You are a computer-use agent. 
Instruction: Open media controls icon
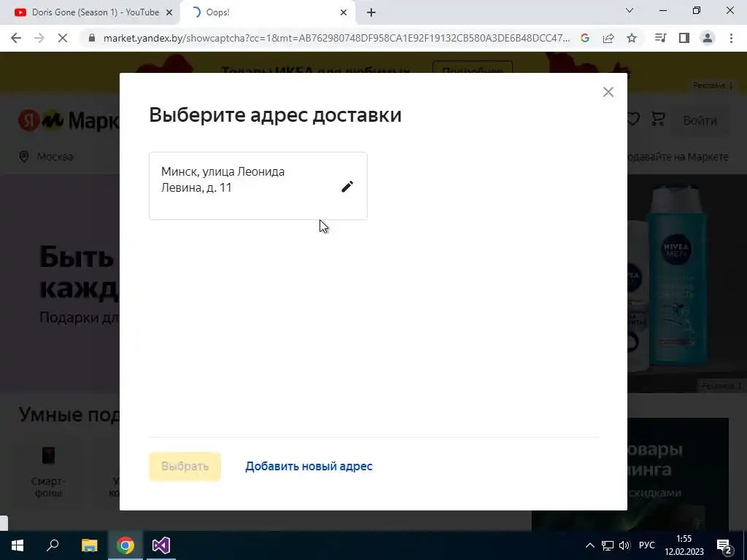pyautogui.click(x=661, y=38)
